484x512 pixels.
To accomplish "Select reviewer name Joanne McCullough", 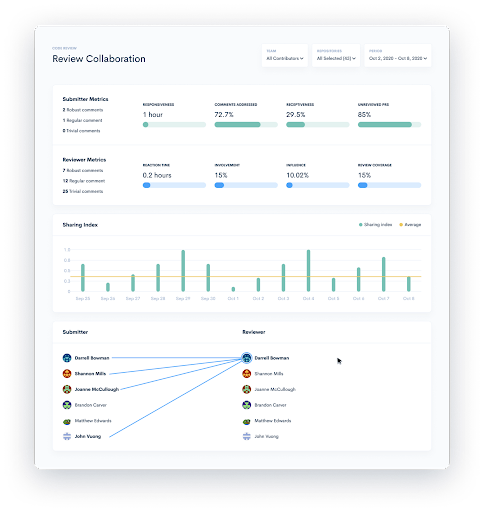I will (275, 389).
